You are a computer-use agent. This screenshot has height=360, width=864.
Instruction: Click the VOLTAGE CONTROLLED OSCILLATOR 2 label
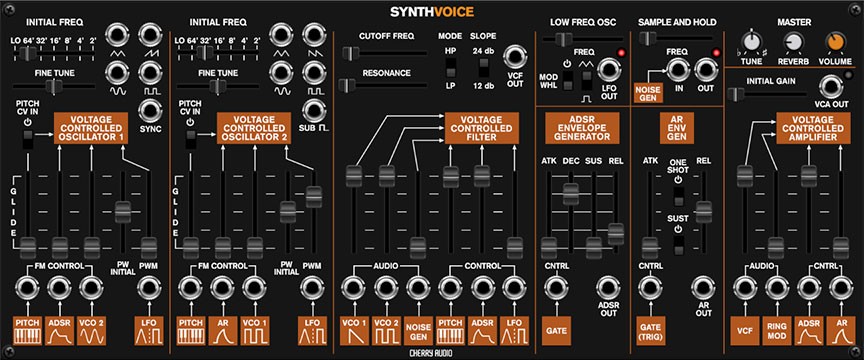point(253,128)
